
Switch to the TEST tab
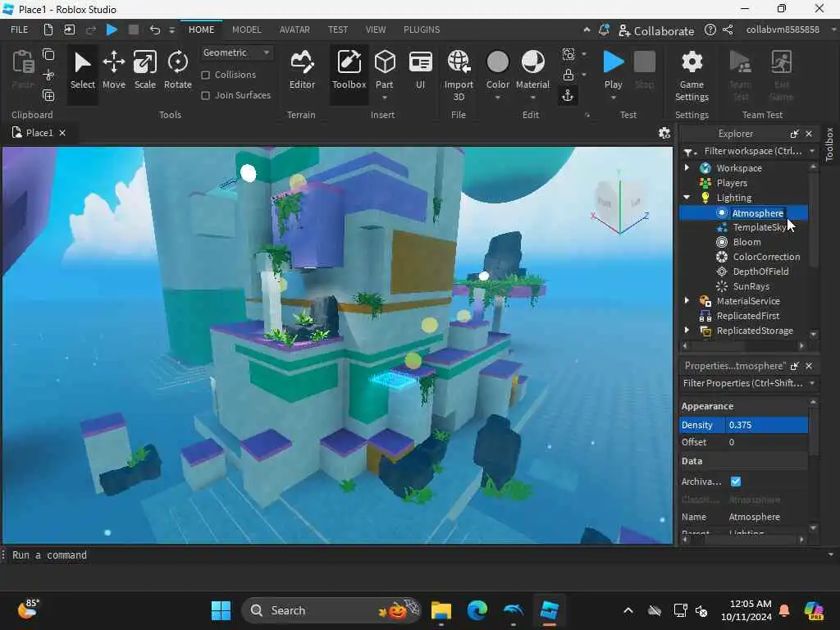click(x=337, y=30)
